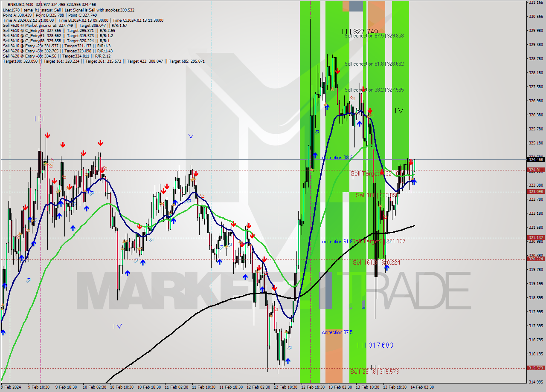The image size is (546, 392).
Task: Select the blue 'V' wave label
Action: click(x=191, y=136)
